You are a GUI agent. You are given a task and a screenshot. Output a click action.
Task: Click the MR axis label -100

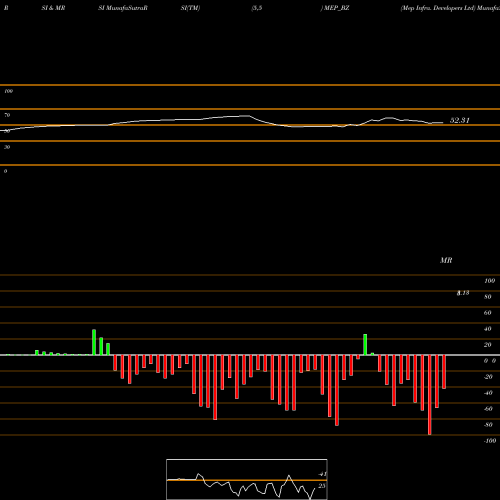pyautogui.click(x=490, y=441)
